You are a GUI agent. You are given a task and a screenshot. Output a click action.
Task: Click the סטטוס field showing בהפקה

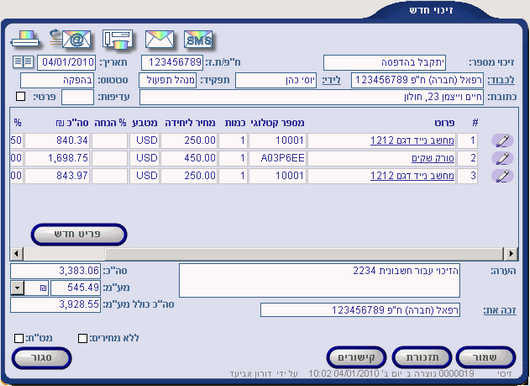tap(57, 80)
